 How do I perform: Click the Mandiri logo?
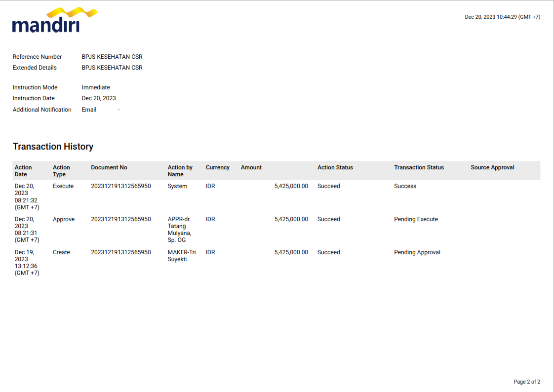[x=54, y=20]
